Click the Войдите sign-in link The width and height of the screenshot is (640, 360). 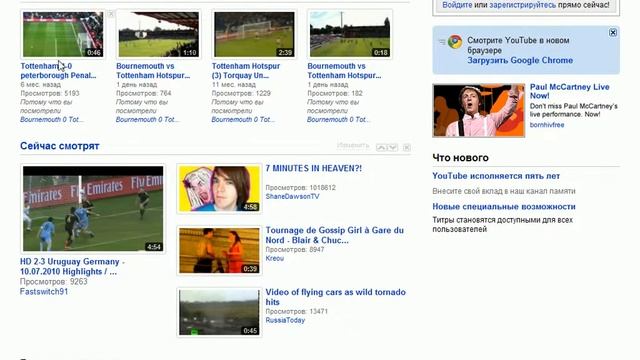click(x=457, y=5)
